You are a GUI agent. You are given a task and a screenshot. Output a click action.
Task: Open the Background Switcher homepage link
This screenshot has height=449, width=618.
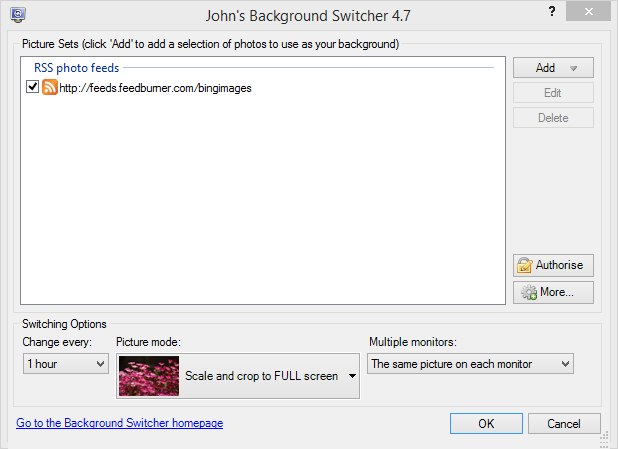119,423
